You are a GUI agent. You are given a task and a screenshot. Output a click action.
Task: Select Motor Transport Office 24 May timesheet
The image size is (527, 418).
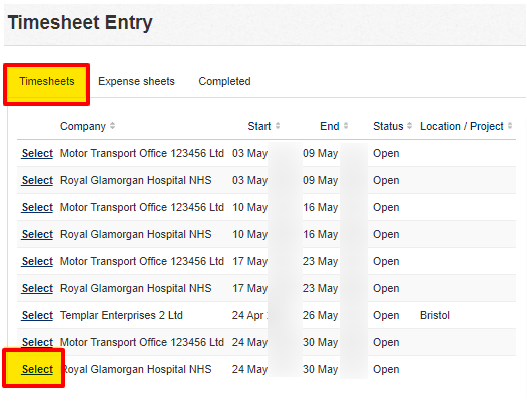point(37,342)
